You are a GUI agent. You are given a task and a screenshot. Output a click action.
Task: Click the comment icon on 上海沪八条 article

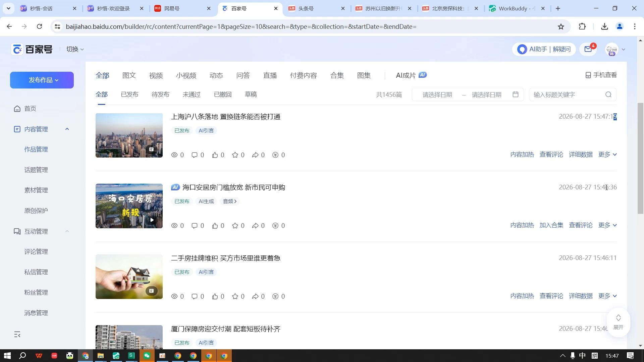[x=194, y=155]
